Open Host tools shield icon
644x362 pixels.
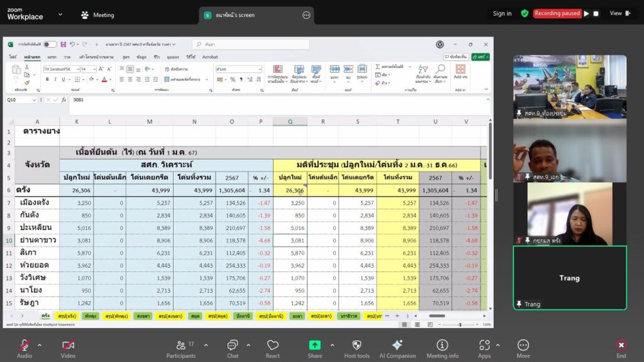pyautogui.click(x=357, y=345)
